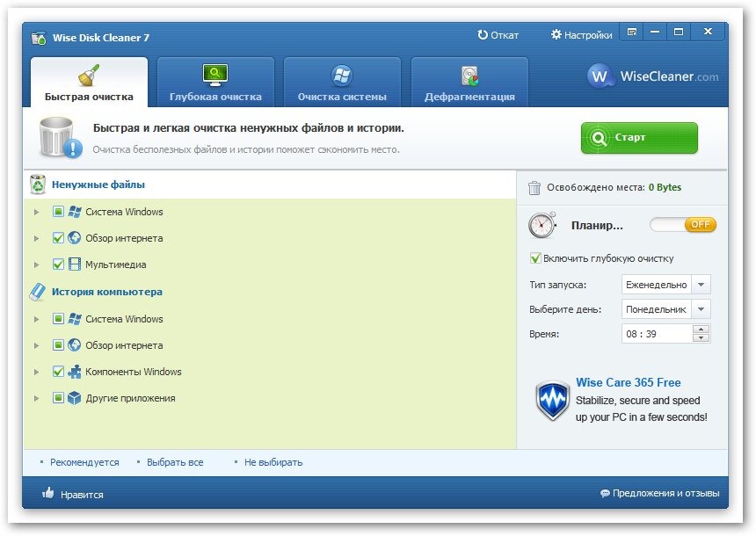Screen dimensions: 756x536
Task: Click the Ненужные файлы section header
Action: coord(98,185)
